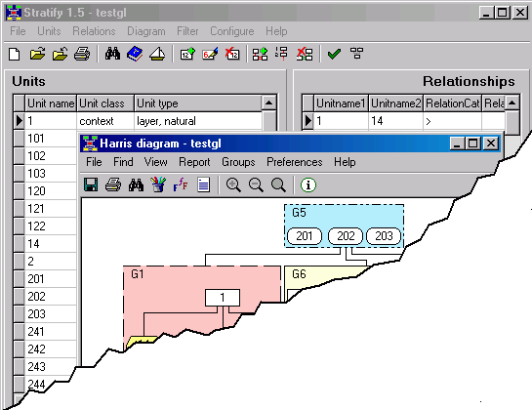Click the zoom in magnifier icon
This screenshot has width=532, height=410.
click(233, 184)
